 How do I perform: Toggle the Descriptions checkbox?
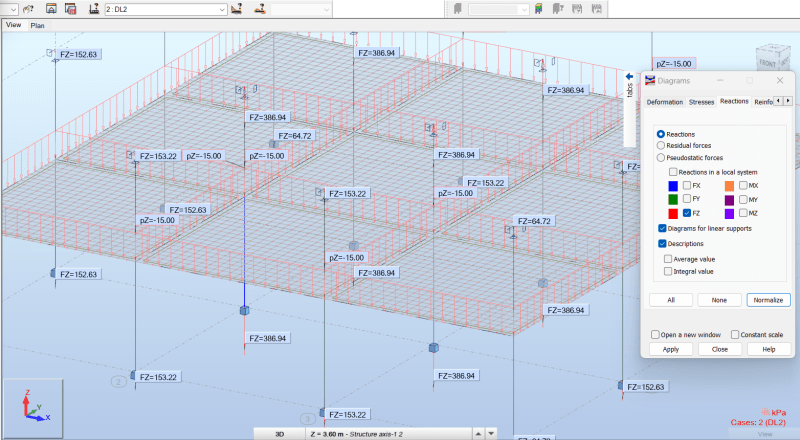tap(662, 243)
